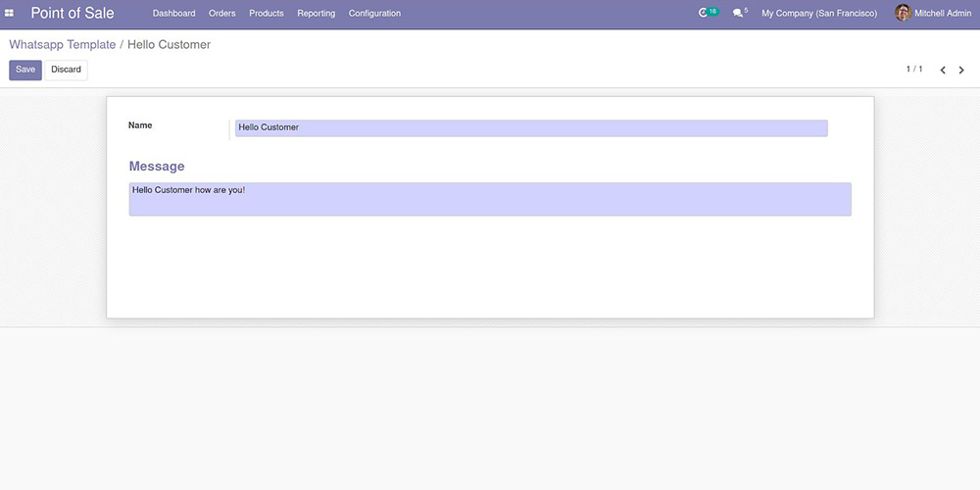This screenshot has width=980, height=490.
Task: Go to previous record arrow
Action: (x=943, y=71)
